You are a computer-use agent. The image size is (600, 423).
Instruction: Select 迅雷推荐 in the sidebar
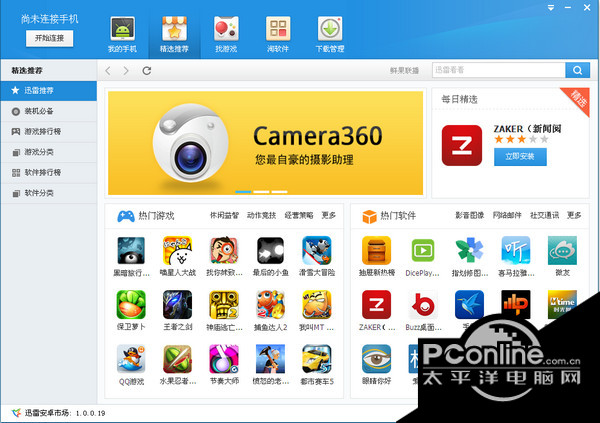[49, 91]
